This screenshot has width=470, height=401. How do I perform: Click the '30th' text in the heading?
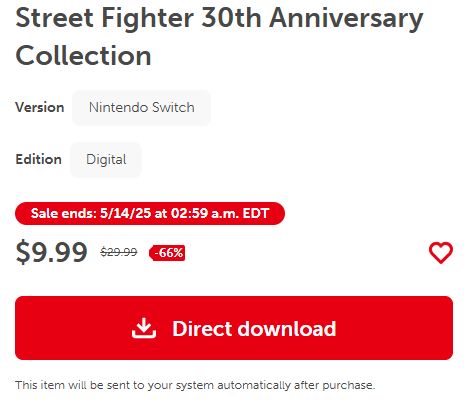(x=231, y=17)
